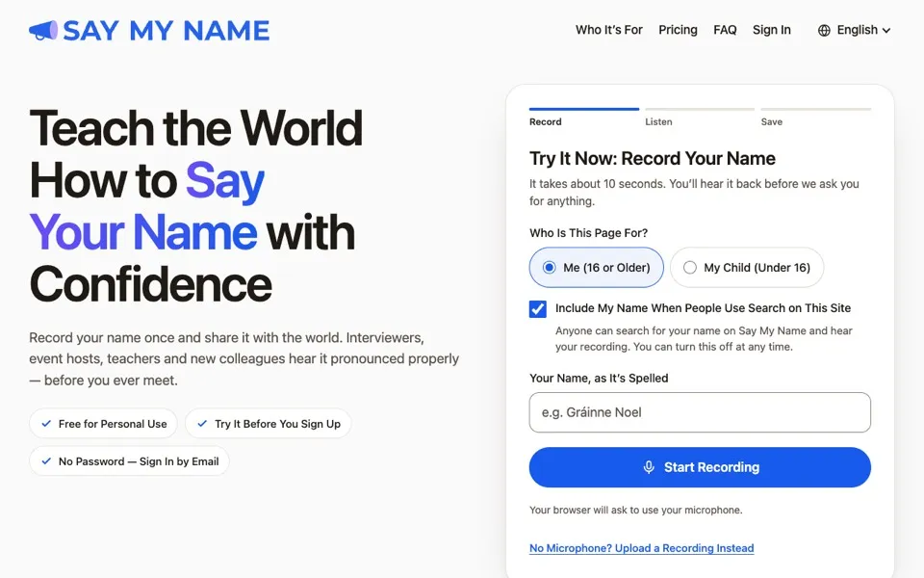Click the No Password — Sign In by Email badge
924x578 pixels.
(x=129, y=461)
